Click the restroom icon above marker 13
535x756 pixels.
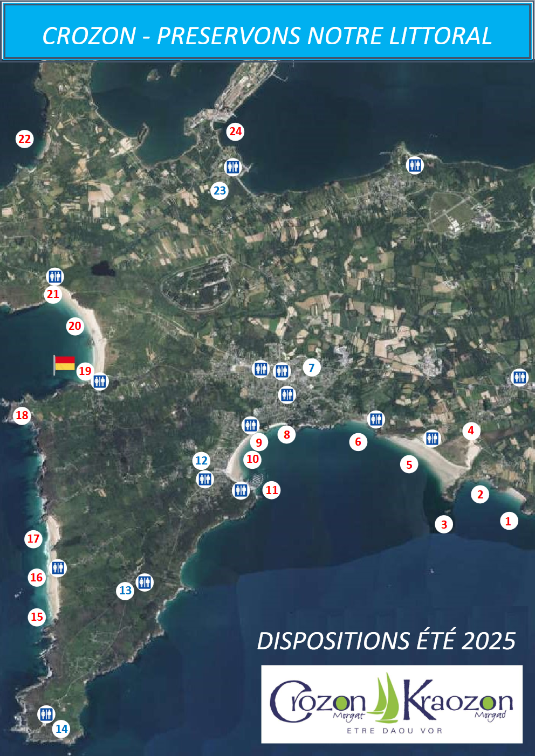143,581
